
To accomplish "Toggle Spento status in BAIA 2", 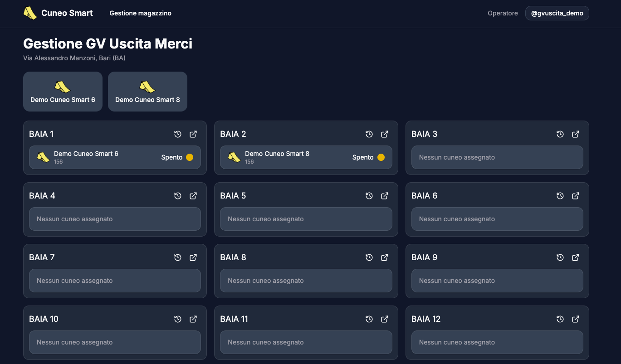I will coord(381,157).
